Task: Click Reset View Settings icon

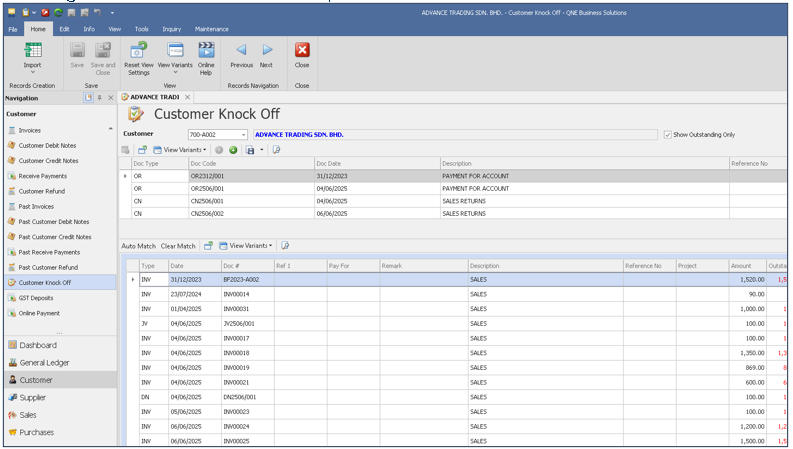Action: click(x=138, y=52)
